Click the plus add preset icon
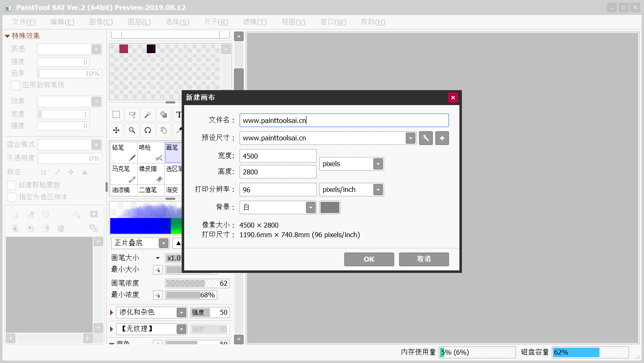The image size is (644, 363). tap(442, 138)
